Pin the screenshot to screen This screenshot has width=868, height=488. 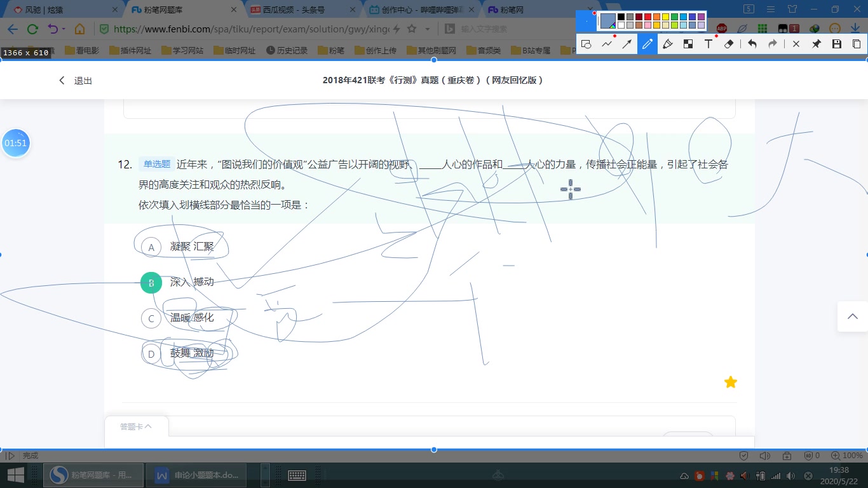click(x=815, y=44)
